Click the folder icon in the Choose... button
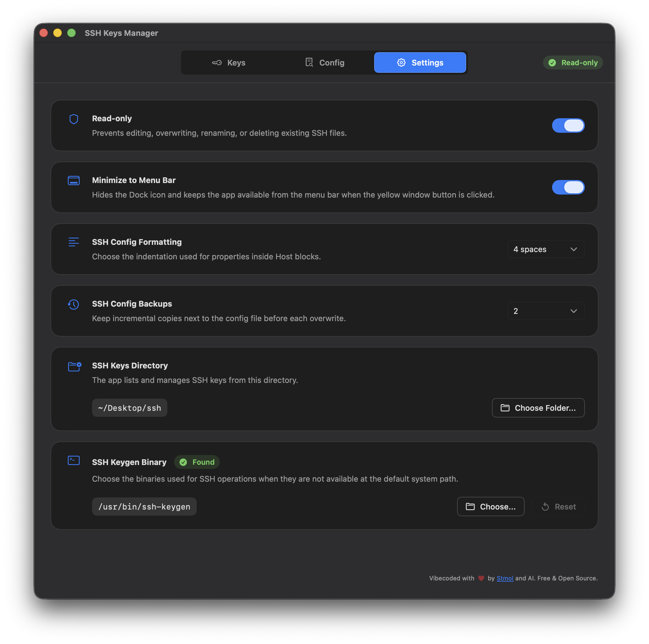 coord(470,506)
